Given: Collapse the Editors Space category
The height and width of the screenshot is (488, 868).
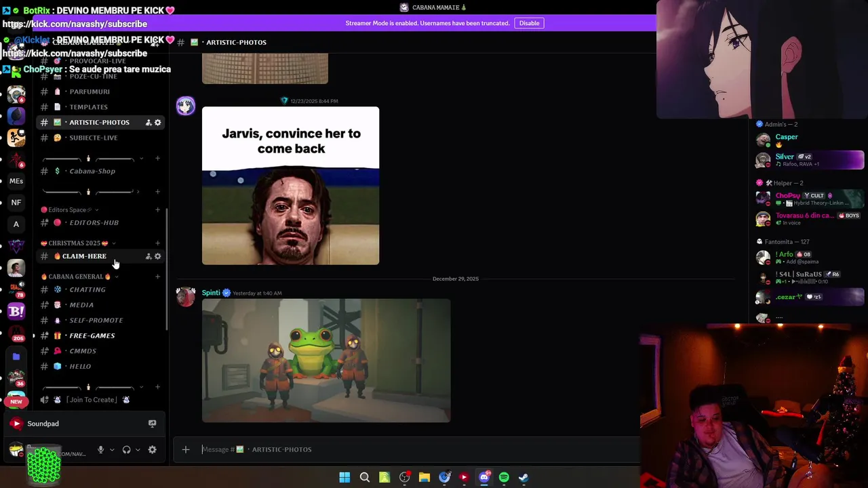Looking at the screenshot, I should pyautogui.click(x=71, y=210).
